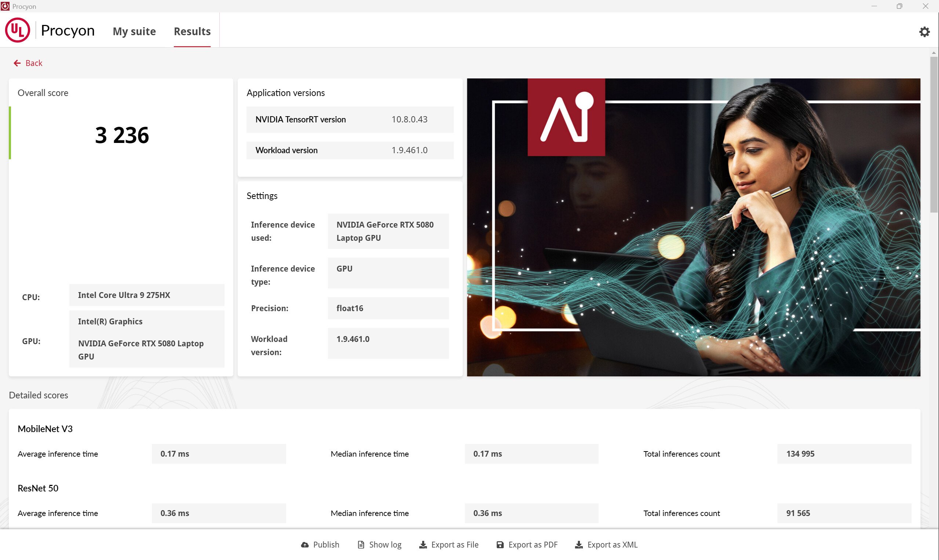Click the red back arrow icon
The height and width of the screenshot is (560, 939).
point(17,63)
